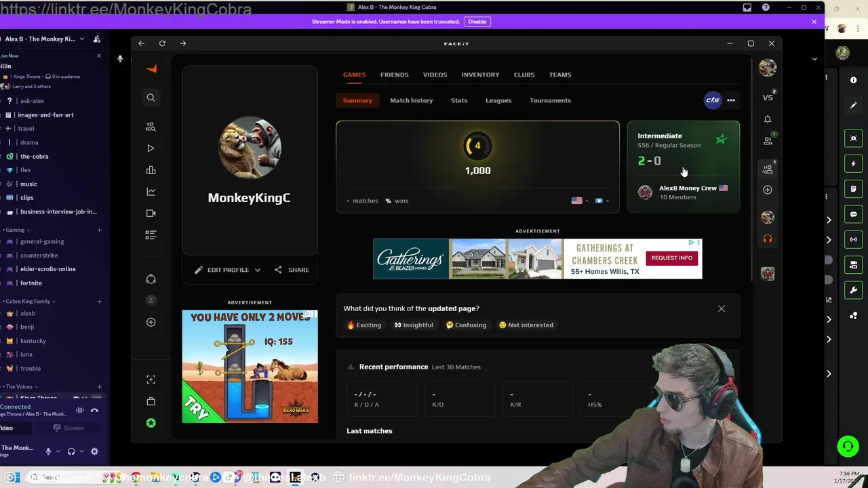Viewport: 868px width, 488px height.
Task: Collapse the Cobra King Family category
Action: (31, 301)
